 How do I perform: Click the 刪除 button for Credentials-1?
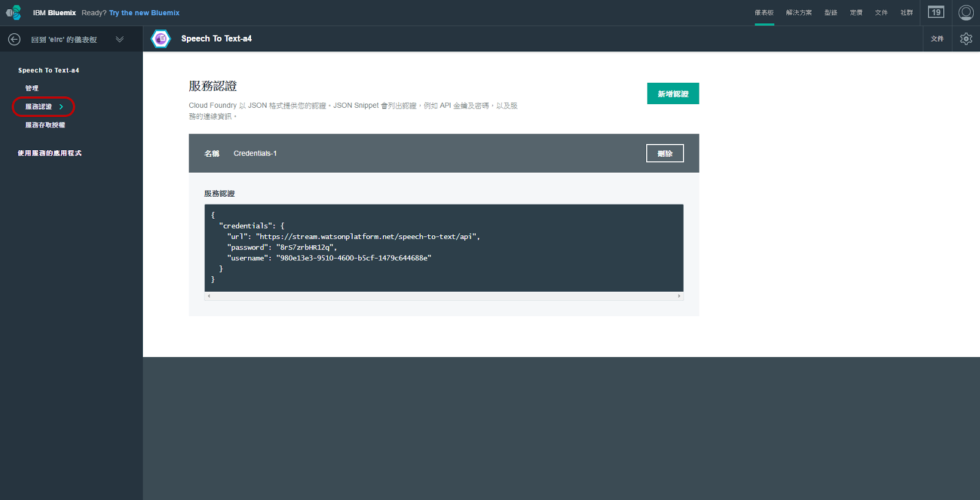pyautogui.click(x=665, y=153)
